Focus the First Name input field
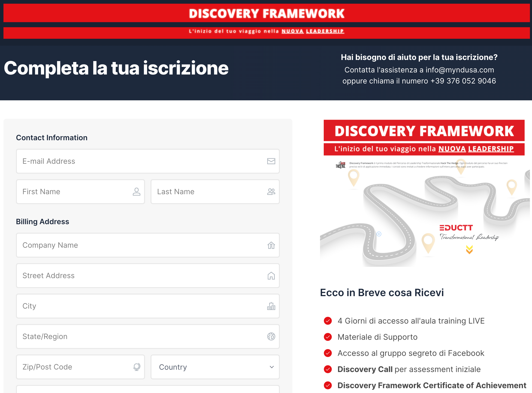The image size is (532, 393). click(x=81, y=192)
